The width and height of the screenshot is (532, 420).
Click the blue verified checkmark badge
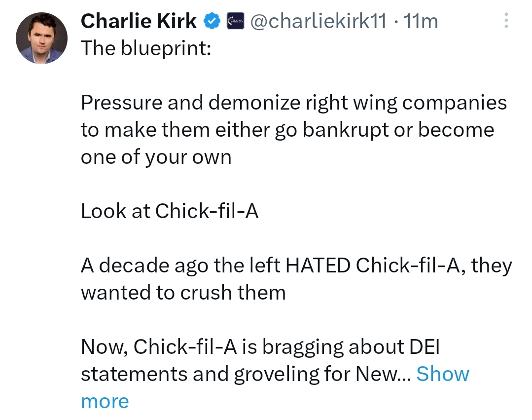[212, 21]
